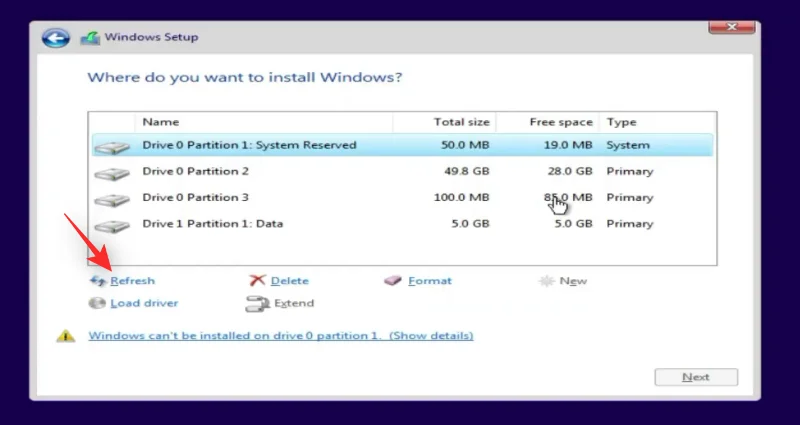This screenshot has width=800, height=425.
Task: Create a New partition
Action: (573, 281)
